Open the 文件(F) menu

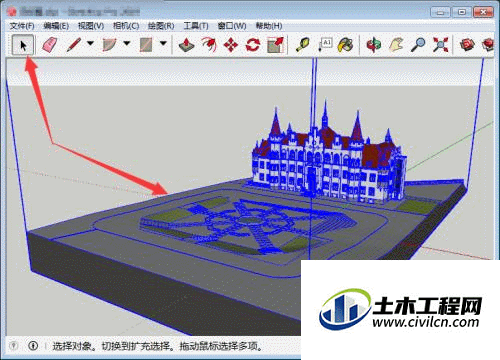point(22,26)
